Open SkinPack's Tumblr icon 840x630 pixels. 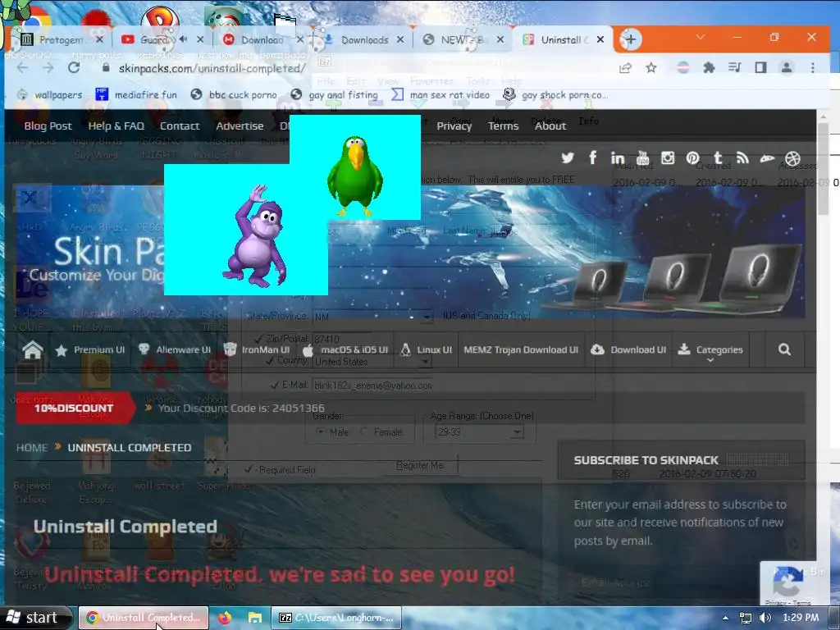point(718,158)
